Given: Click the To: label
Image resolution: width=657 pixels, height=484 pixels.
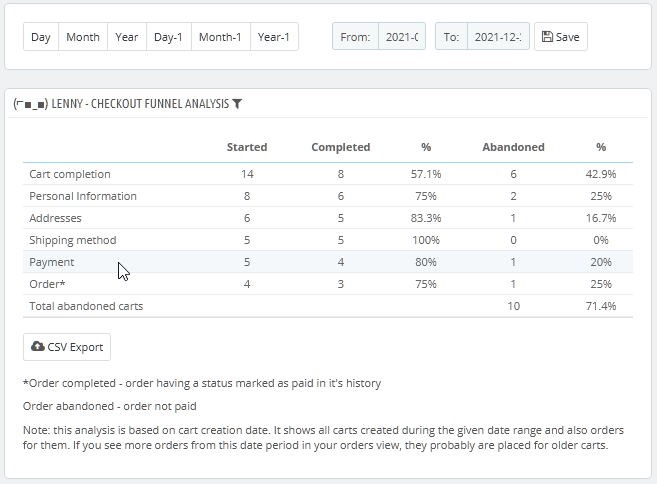Looking at the screenshot, I should coord(451,37).
